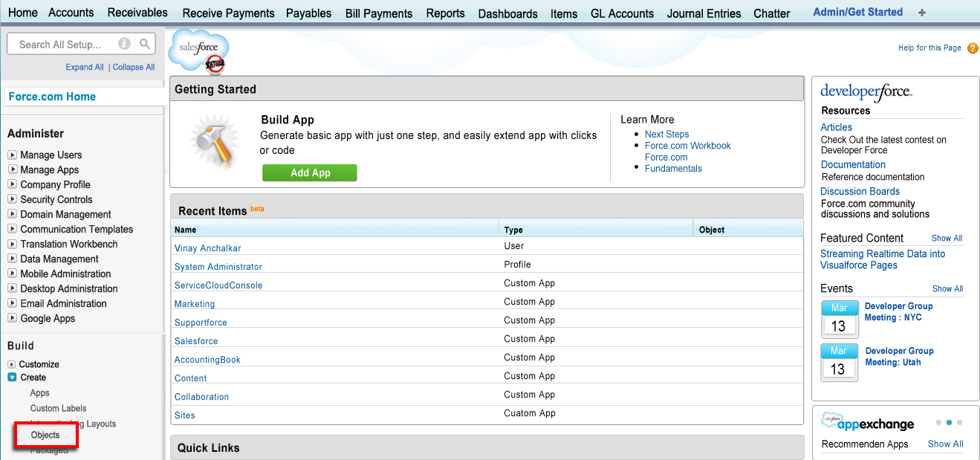Select Objects under Create
The height and width of the screenshot is (460, 980).
45,435
